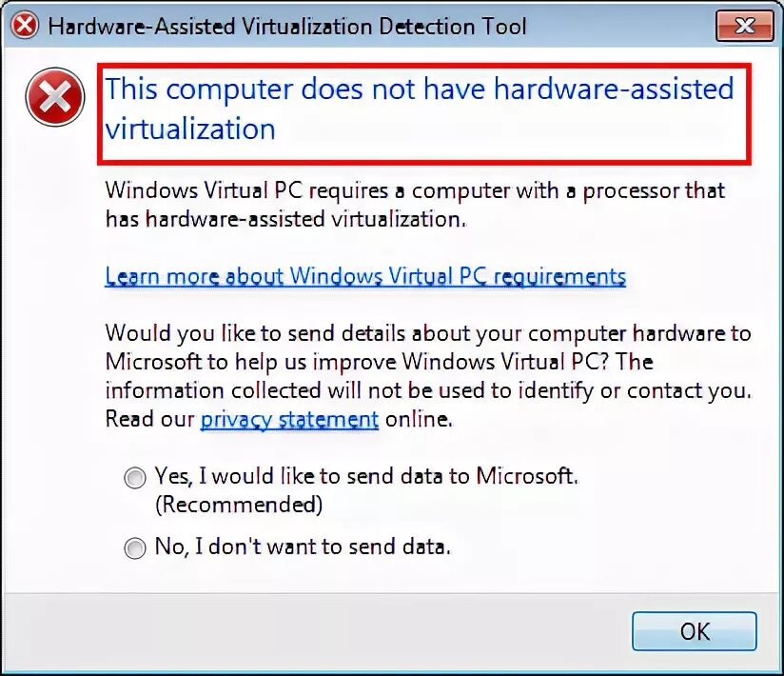Click the small error icon in title bar
The height and width of the screenshot is (676, 784).
[x=25, y=26]
